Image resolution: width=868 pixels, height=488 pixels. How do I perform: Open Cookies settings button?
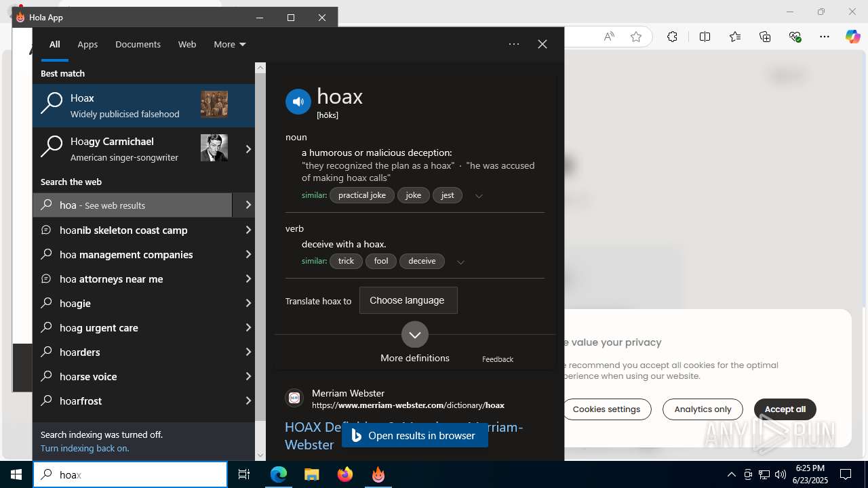[606, 409]
